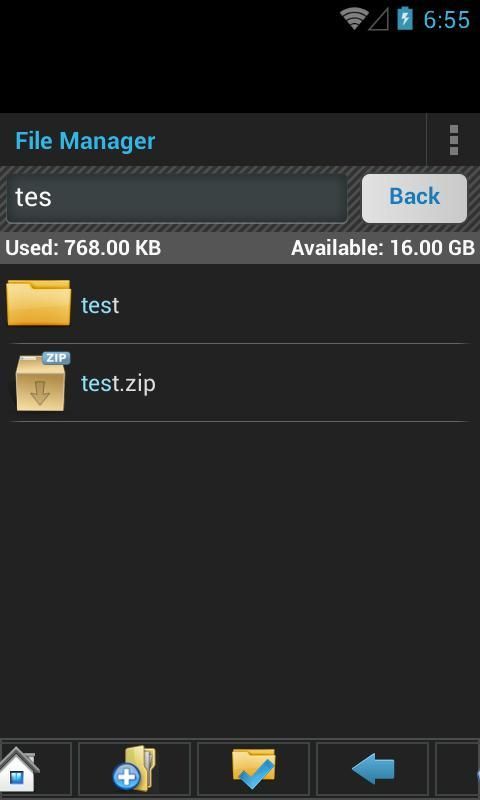Tap the Home icon in bottom toolbar
The height and width of the screenshot is (800, 480).
20,769
